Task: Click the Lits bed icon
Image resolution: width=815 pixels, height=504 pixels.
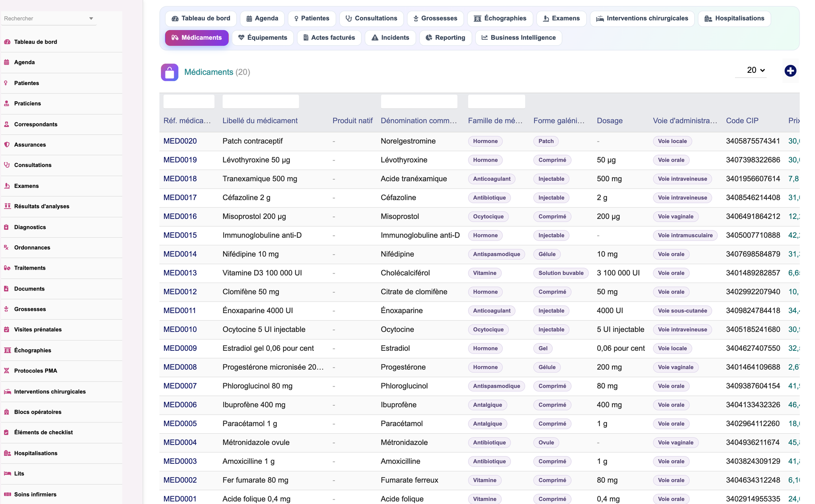Action: click(x=7, y=473)
